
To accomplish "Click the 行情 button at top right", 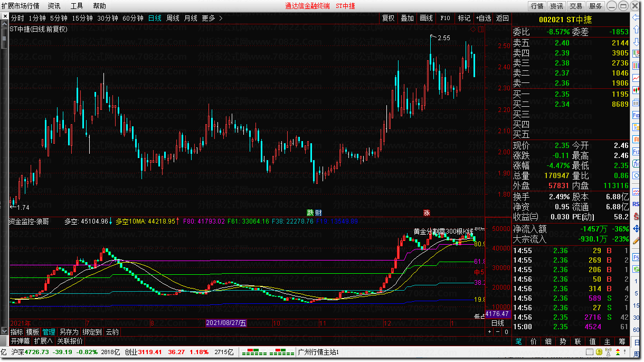I will pyautogui.click(x=537, y=6).
